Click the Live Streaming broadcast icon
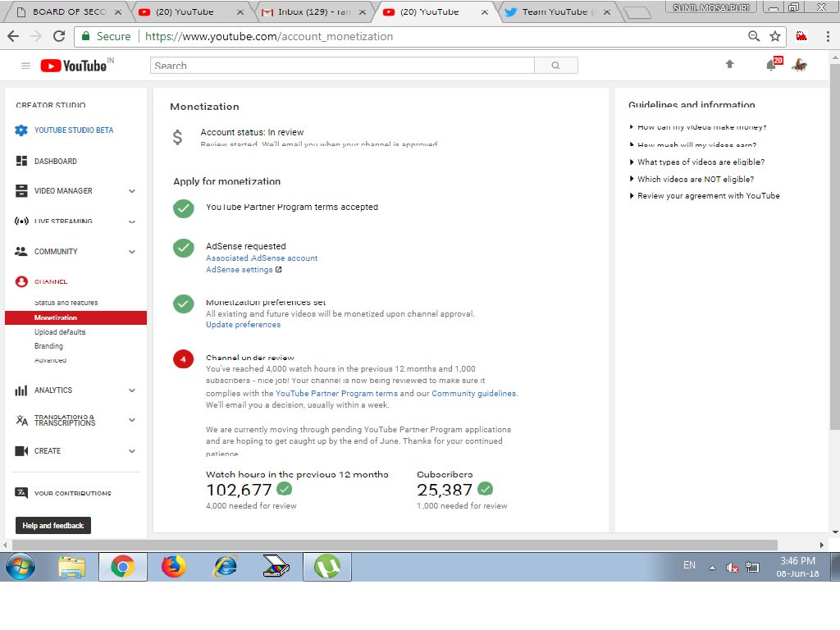Image resolution: width=840 pixels, height=630 pixels. coord(21,221)
